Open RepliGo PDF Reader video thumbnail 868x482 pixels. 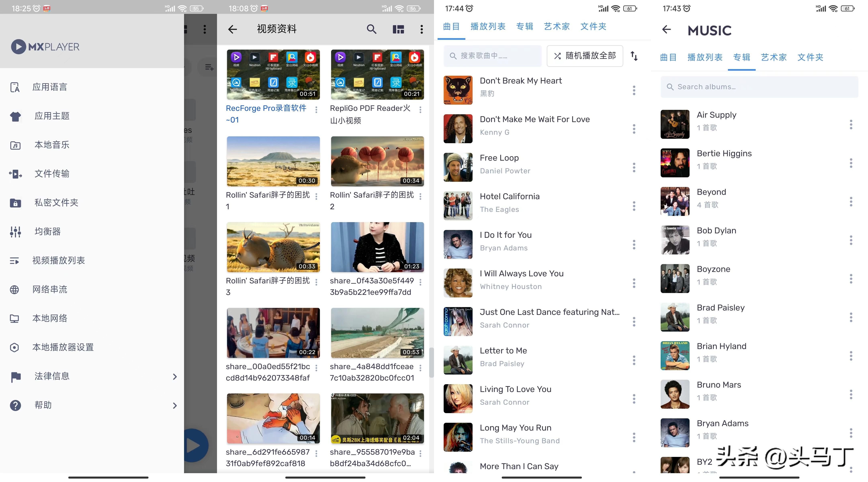377,75
